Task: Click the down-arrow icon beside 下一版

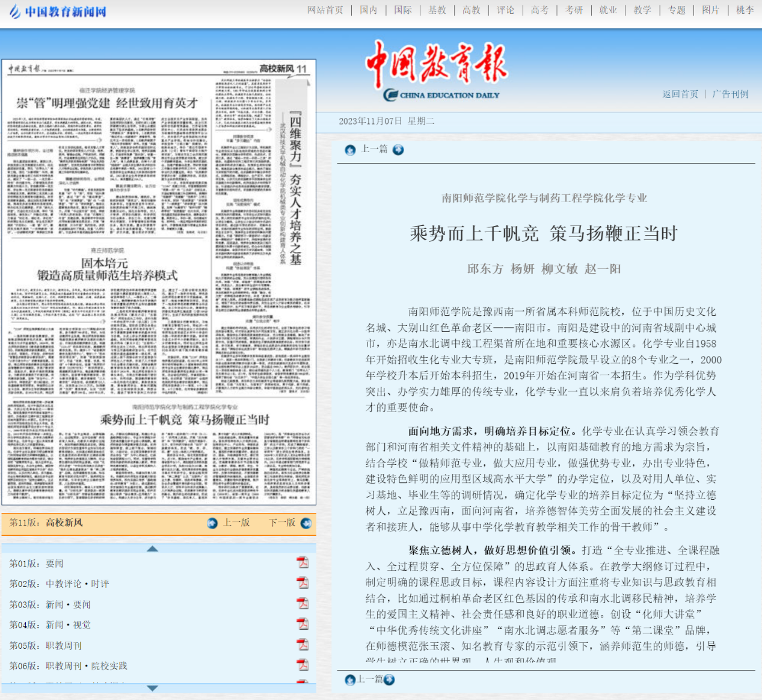Action: tap(306, 523)
